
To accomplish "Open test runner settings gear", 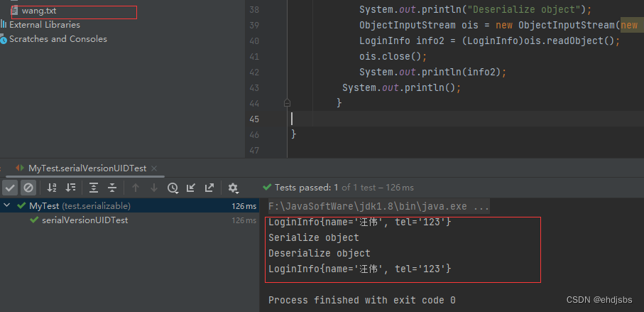I will (233, 188).
